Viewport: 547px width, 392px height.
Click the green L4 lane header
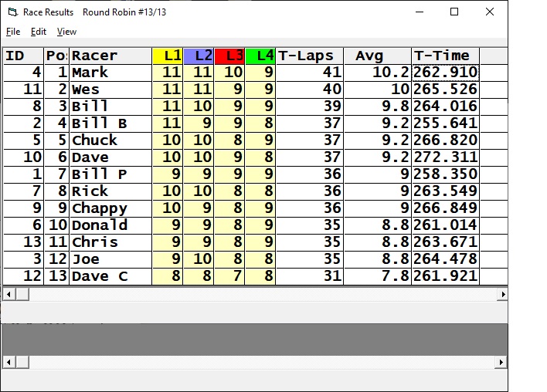coord(260,56)
